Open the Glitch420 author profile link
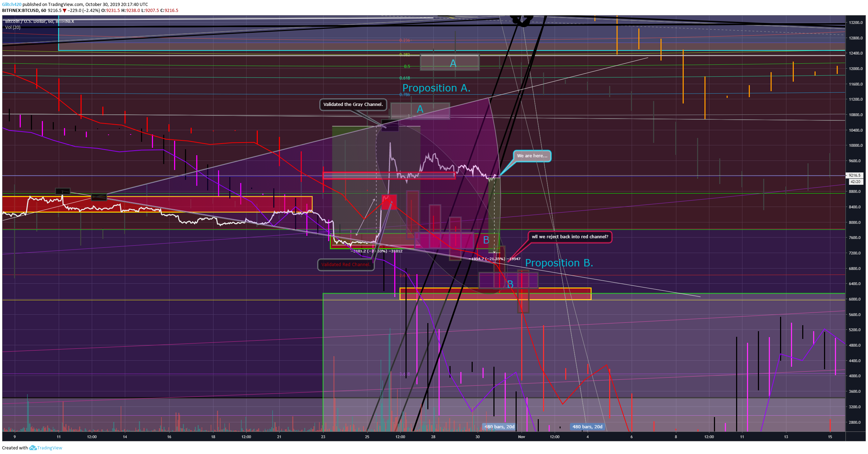The height and width of the screenshot is (454, 868). tap(12, 5)
